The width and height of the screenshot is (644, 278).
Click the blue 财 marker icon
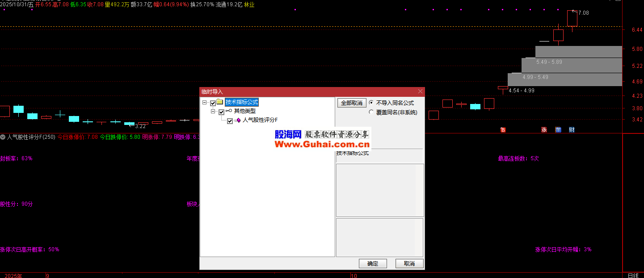pyautogui.click(x=572, y=130)
